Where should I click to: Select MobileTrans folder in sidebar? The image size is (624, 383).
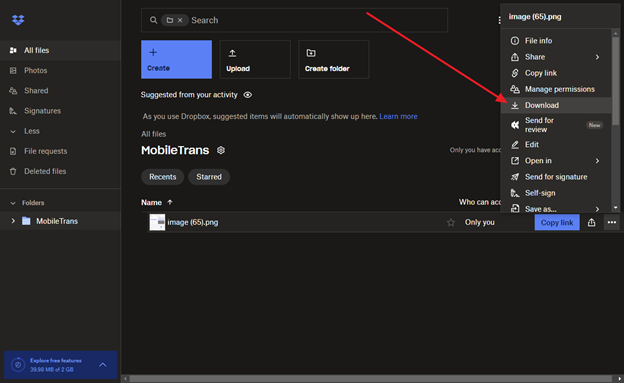(x=57, y=221)
